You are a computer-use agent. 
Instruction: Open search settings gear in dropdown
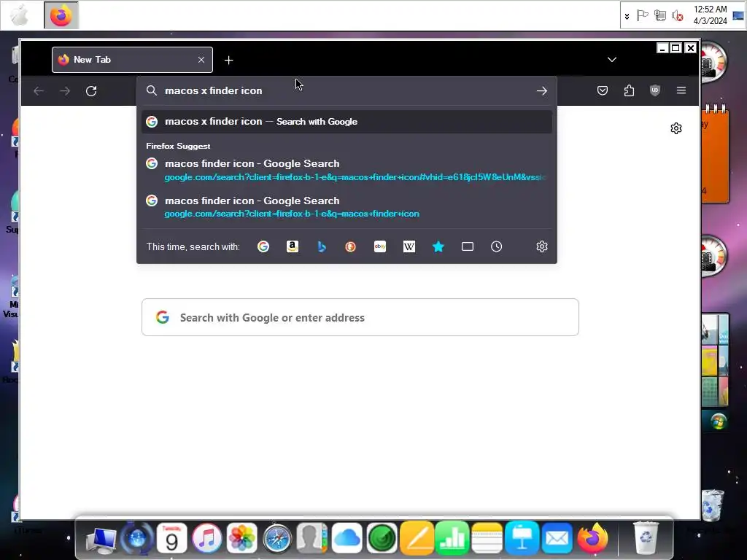coord(542,246)
